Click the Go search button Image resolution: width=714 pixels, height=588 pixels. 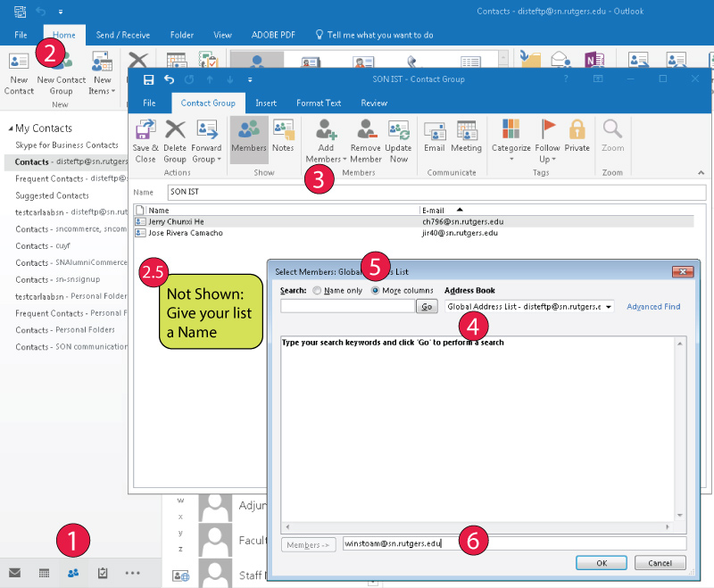pyautogui.click(x=427, y=307)
